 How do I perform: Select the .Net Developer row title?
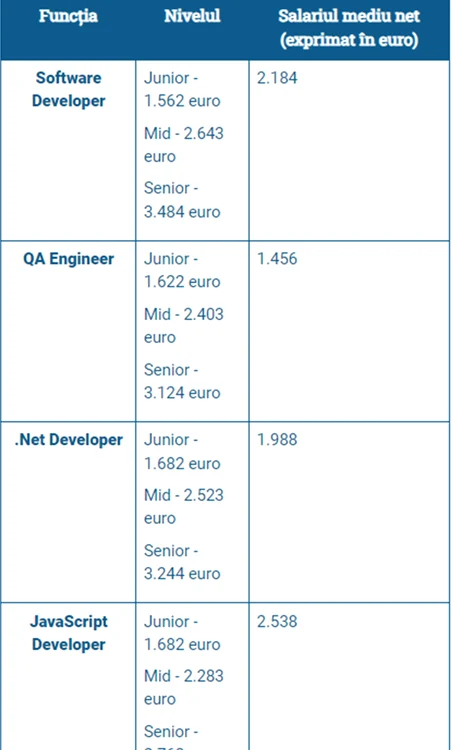[x=68, y=440]
